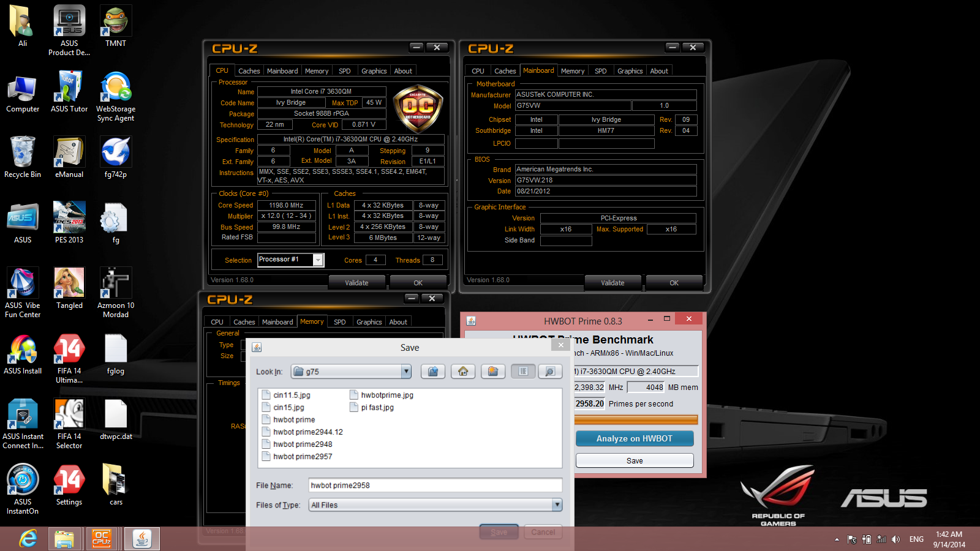
Task: Open eManual desktop icon
Action: (x=69, y=157)
